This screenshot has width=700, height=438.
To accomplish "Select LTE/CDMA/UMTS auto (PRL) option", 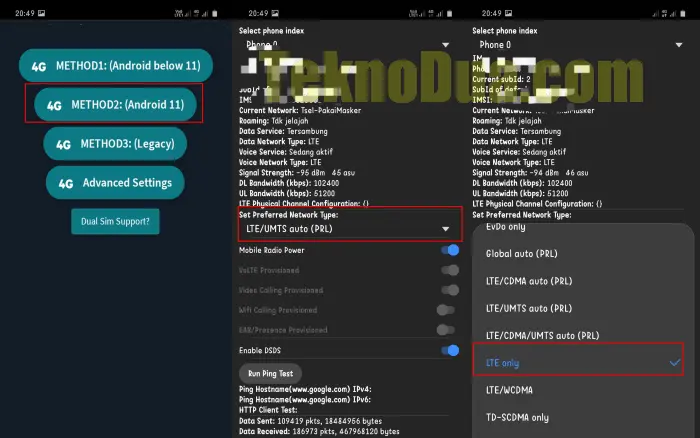I will (542, 335).
